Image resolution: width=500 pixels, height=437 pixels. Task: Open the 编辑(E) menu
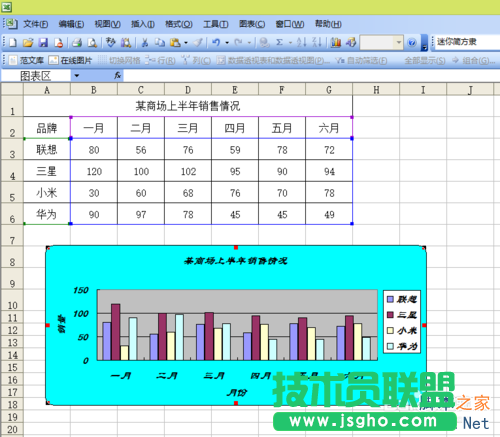[x=71, y=24]
